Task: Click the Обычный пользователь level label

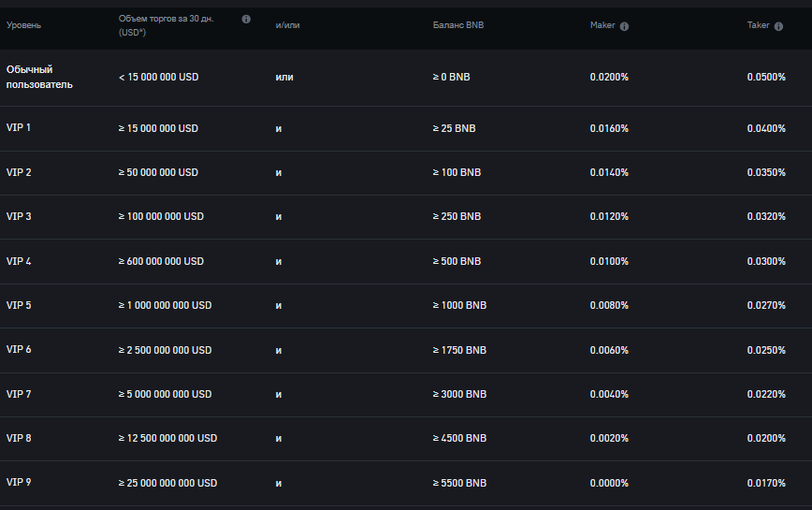Action: tap(39, 77)
